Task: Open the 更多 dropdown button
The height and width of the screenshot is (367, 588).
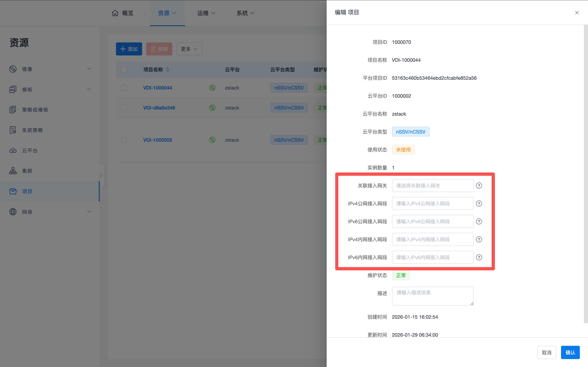Action: point(189,49)
